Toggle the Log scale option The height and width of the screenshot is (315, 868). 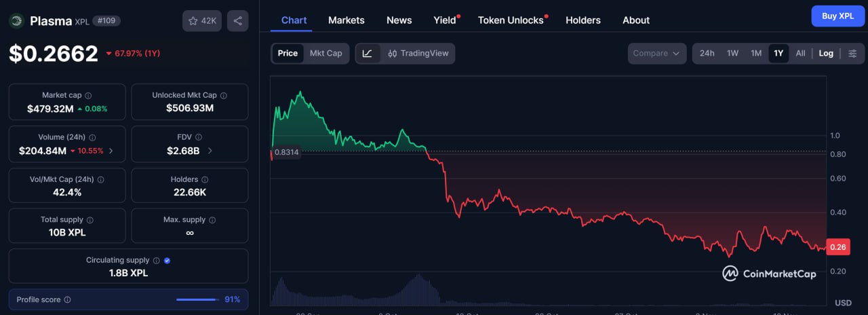tap(826, 53)
